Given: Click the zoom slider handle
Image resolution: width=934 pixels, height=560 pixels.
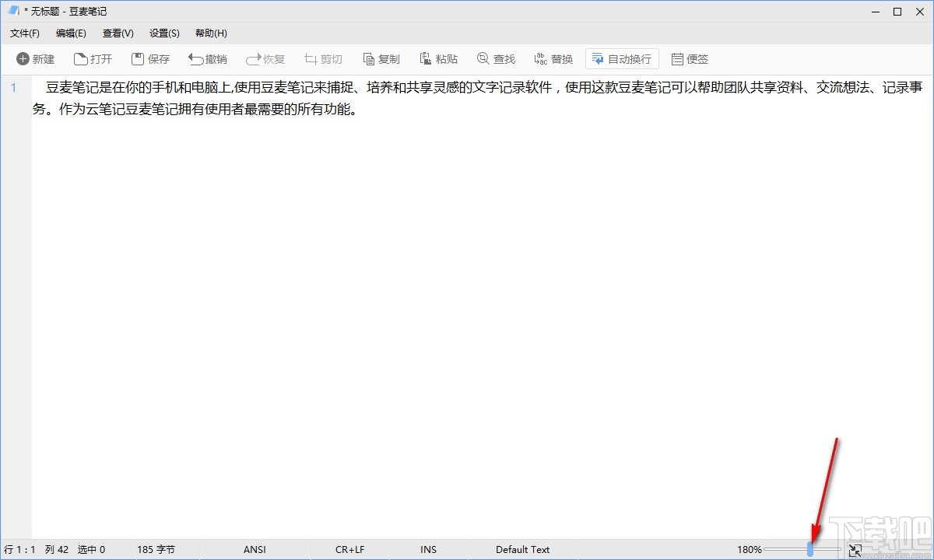Looking at the screenshot, I should (810, 549).
